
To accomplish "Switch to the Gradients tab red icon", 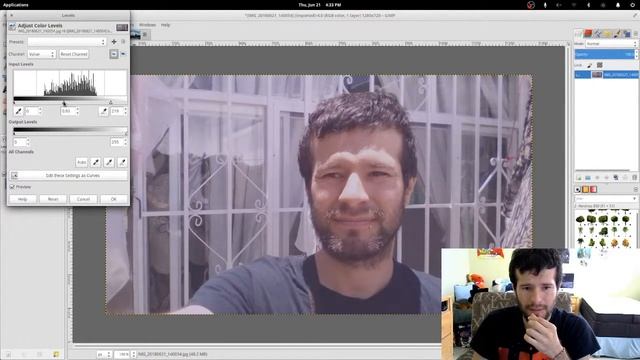I will point(593,189).
